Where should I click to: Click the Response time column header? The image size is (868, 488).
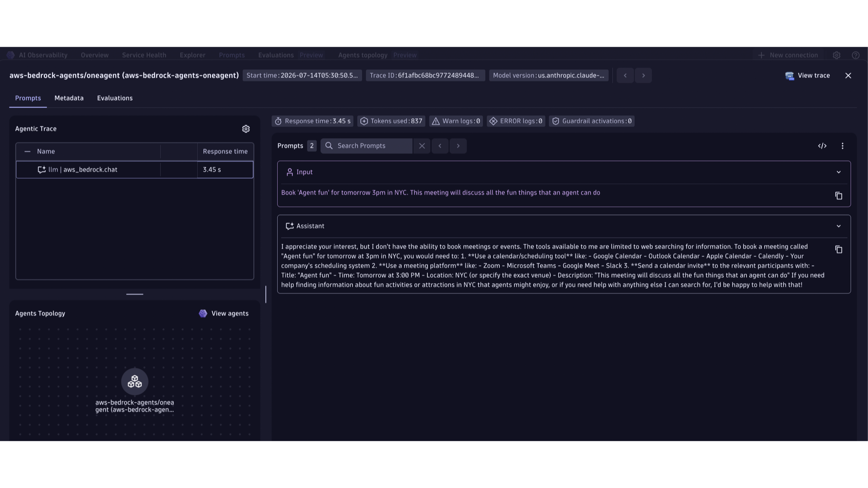tap(225, 151)
